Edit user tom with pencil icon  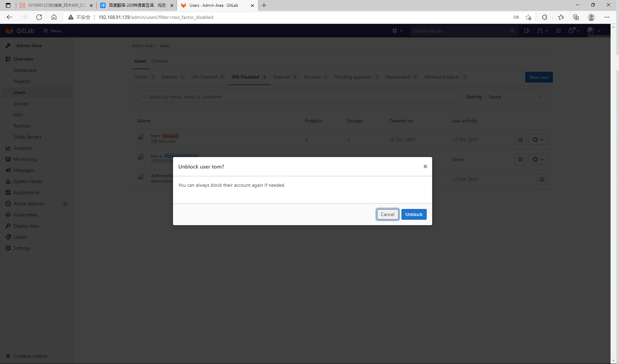click(520, 140)
